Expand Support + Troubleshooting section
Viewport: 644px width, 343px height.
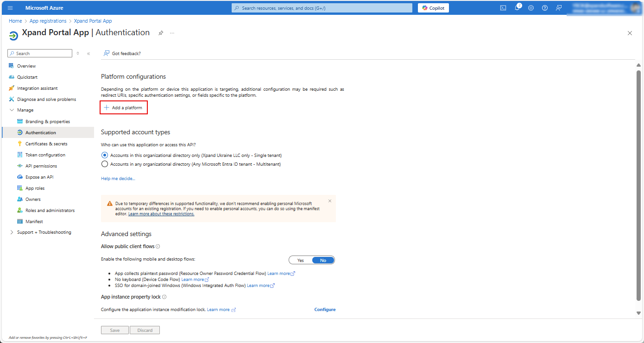tap(12, 232)
